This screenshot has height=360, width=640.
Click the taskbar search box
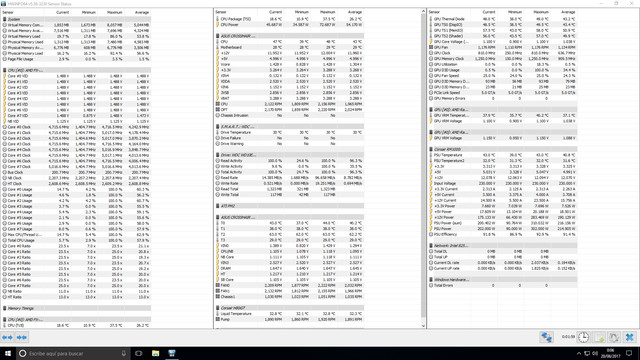pyautogui.click(x=73, y=353)
